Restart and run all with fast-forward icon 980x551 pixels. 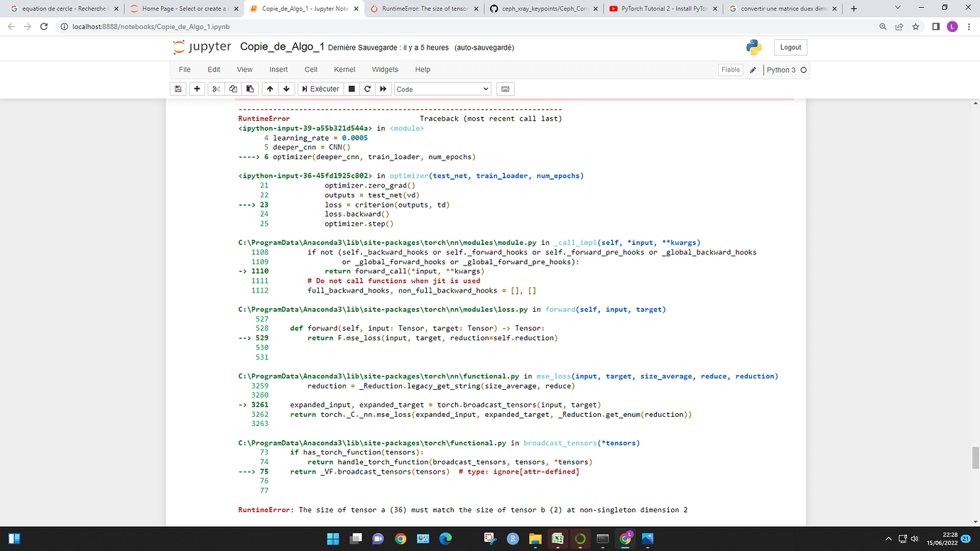[383, 89]
